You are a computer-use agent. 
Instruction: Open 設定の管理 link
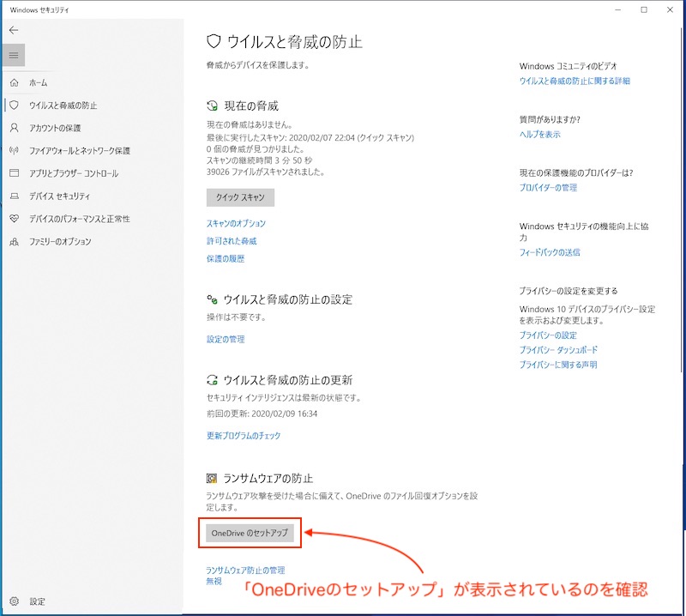tap(226, 339)
